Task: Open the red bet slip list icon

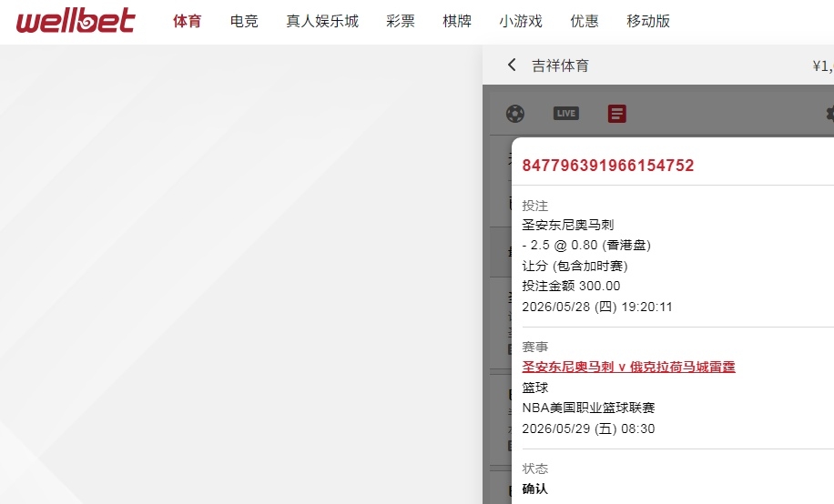Action: pos(617,113)
